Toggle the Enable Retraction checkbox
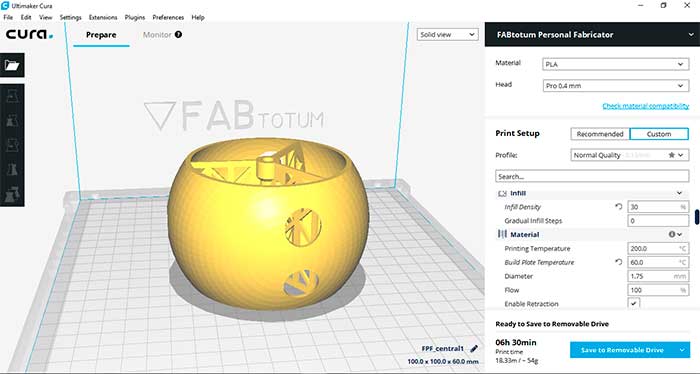Viewport: 700px width, 374px height. [x=633, y=303]
